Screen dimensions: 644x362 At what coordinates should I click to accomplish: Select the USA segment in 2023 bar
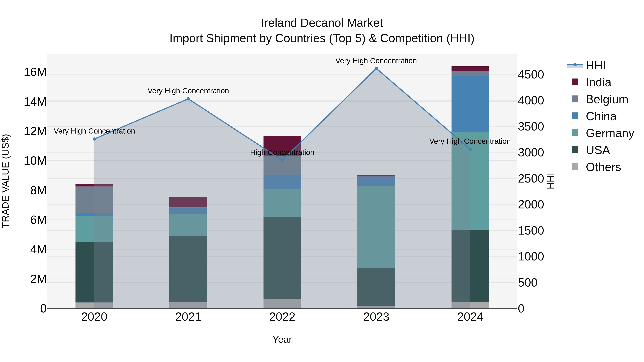[x=376, y=287]
